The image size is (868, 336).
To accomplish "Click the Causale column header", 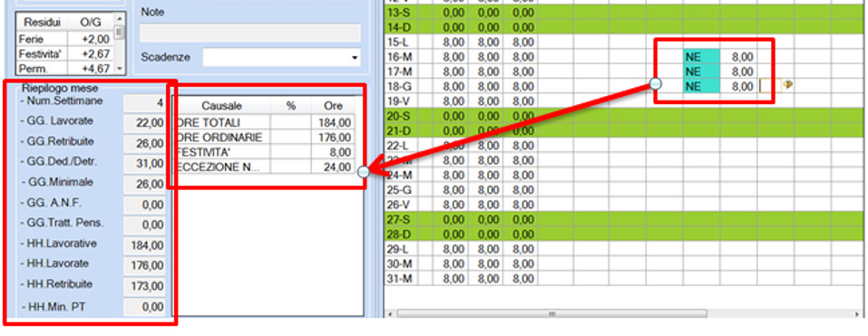I will tap(222, 106).
